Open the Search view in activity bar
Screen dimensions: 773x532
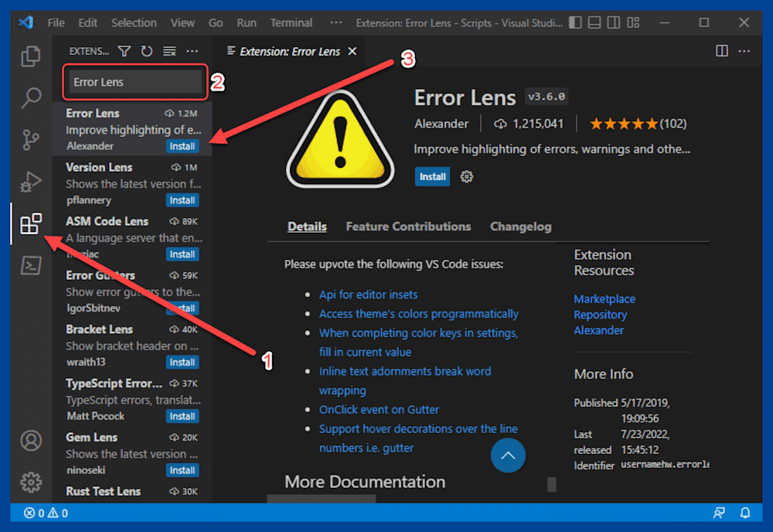click(x=31, y=97)
